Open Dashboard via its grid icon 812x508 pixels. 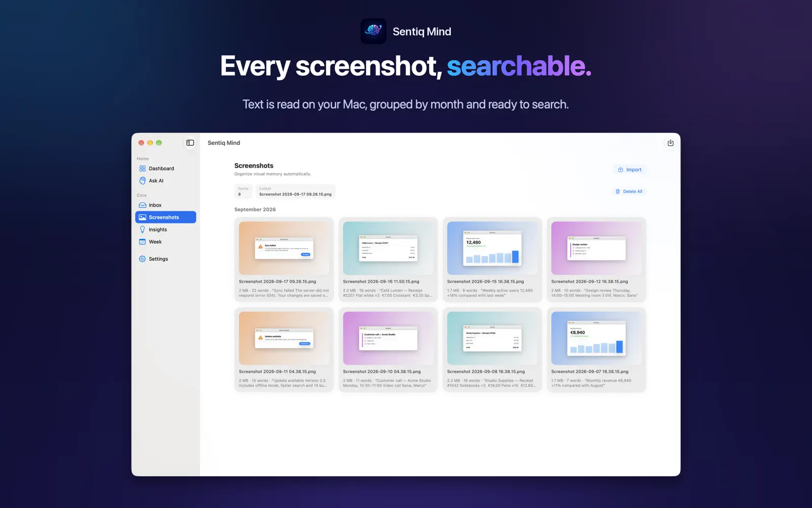(143, 169)
